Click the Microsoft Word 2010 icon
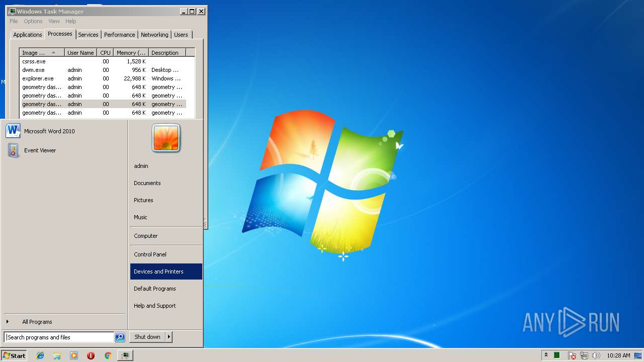Screen dimensions: 644x362 [x=13, y=131]
